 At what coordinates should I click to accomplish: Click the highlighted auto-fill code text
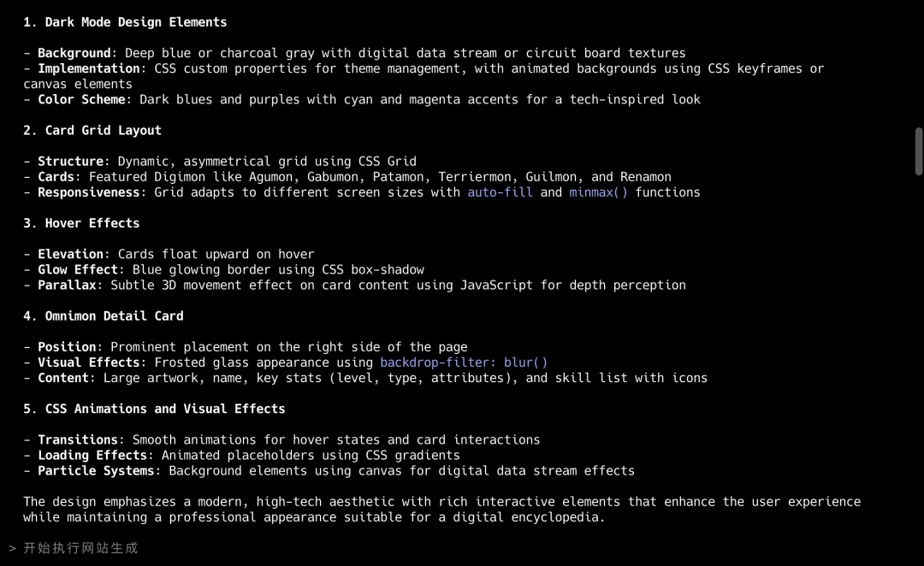500,192
